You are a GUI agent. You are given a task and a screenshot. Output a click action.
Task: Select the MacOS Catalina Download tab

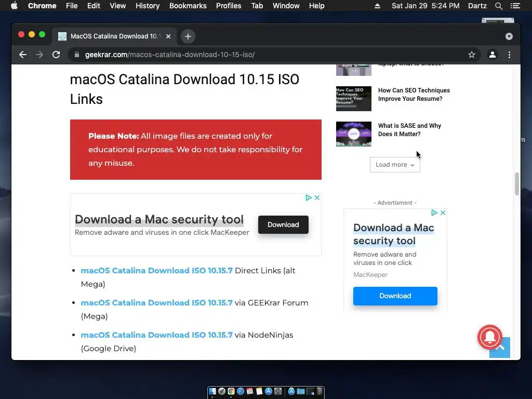[114, 36]
